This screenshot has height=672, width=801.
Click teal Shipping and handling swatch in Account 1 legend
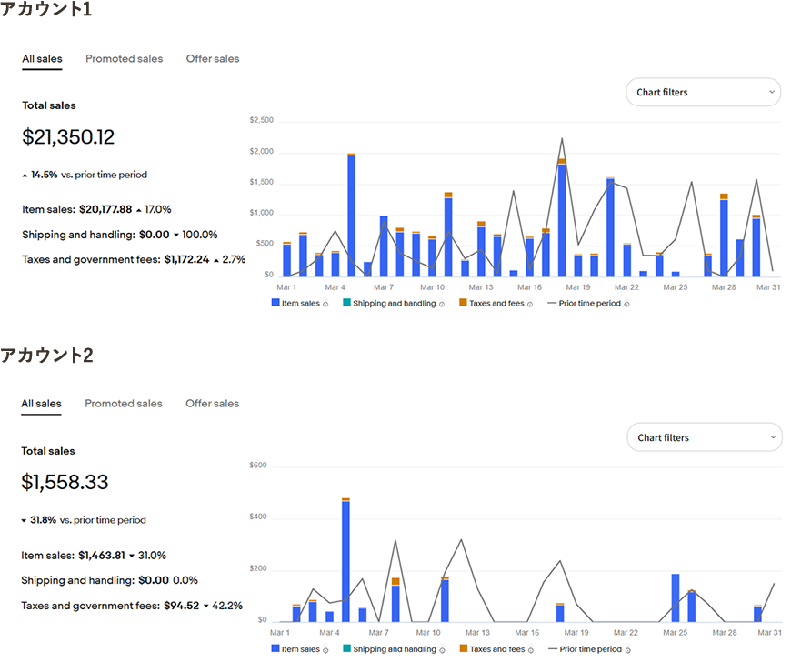pos(346,304)
